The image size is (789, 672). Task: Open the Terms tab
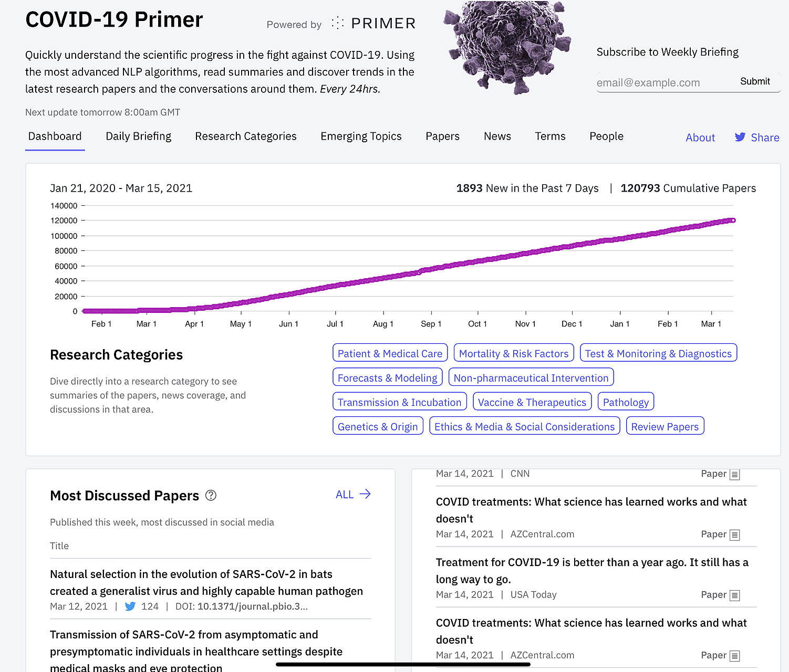(x=550, y=136)
